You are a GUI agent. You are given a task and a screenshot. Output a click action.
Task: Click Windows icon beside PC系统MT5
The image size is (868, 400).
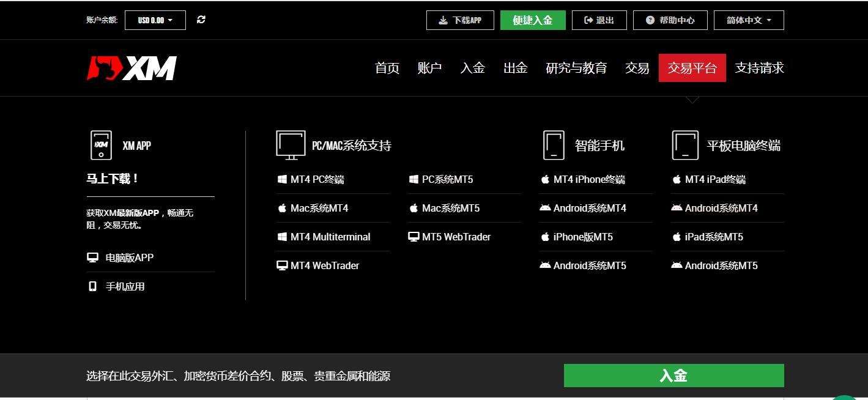(x=414, y=179)
